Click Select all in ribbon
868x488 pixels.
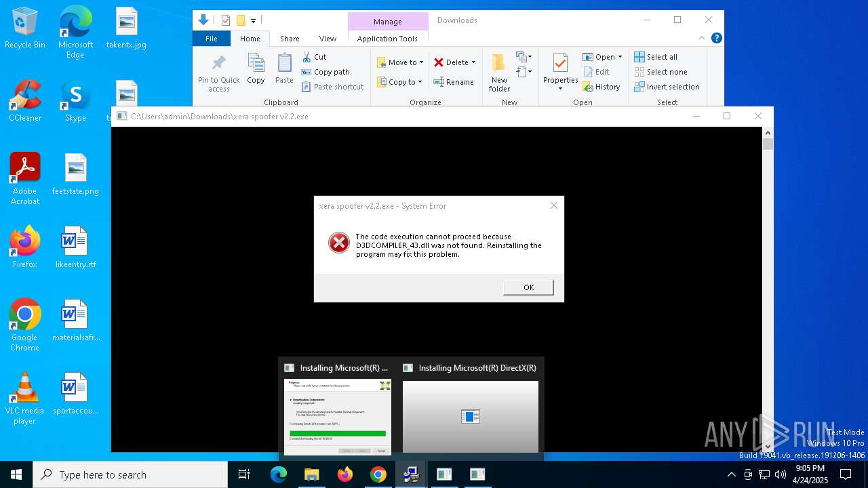[x=655, y=57]
